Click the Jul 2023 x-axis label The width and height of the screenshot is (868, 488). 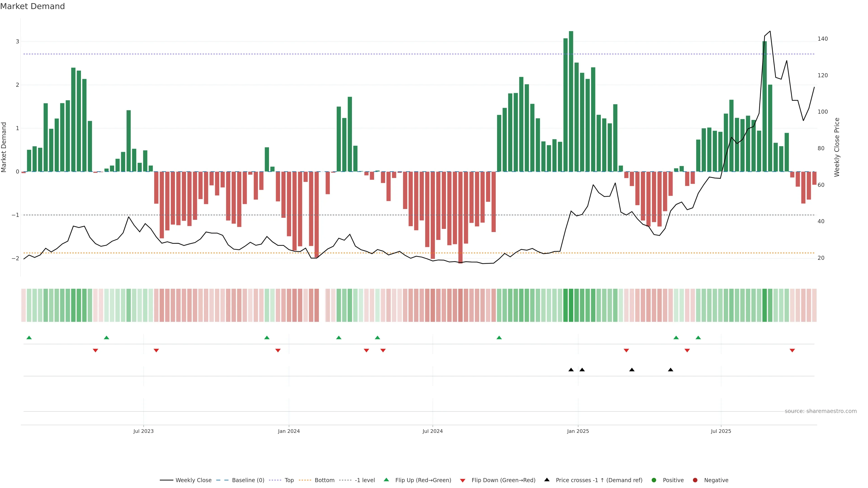click(143, 431)
